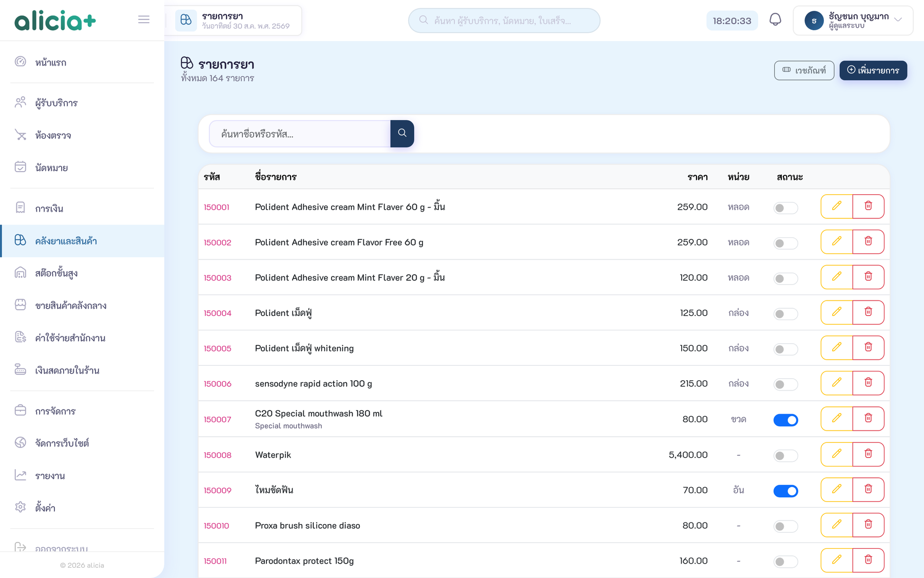Edit C20 Special mouthwash 180 ml

837,419
